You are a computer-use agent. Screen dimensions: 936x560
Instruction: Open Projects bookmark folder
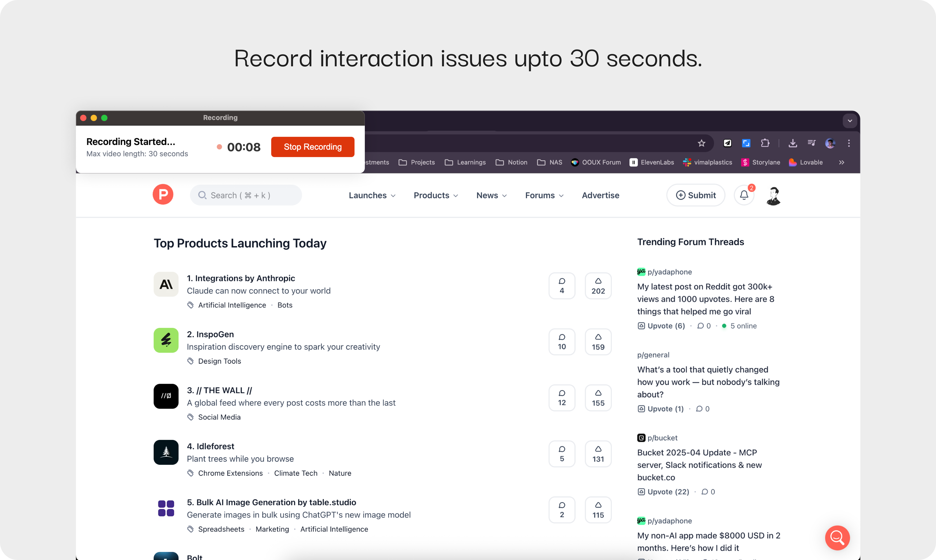pyautogui.click(x=417, y=162)
